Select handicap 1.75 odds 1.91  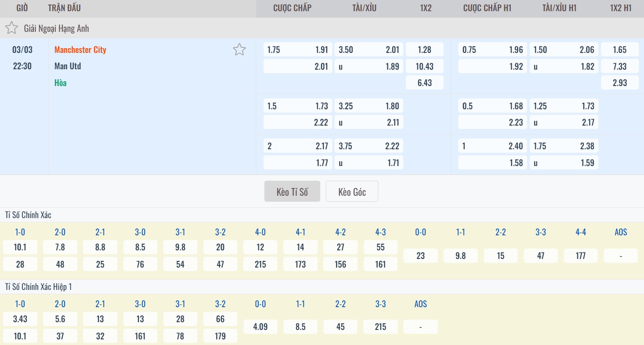tap(297, 50)
